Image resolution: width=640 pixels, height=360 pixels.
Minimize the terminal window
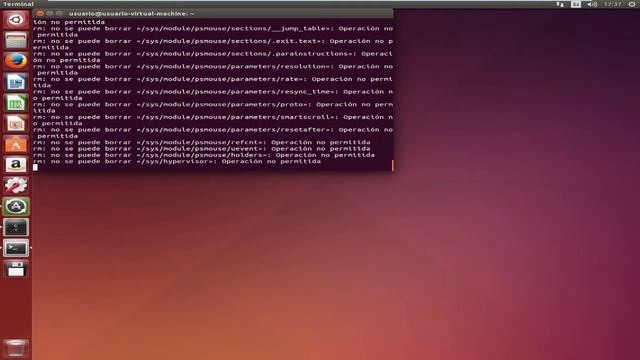point(50,13)
